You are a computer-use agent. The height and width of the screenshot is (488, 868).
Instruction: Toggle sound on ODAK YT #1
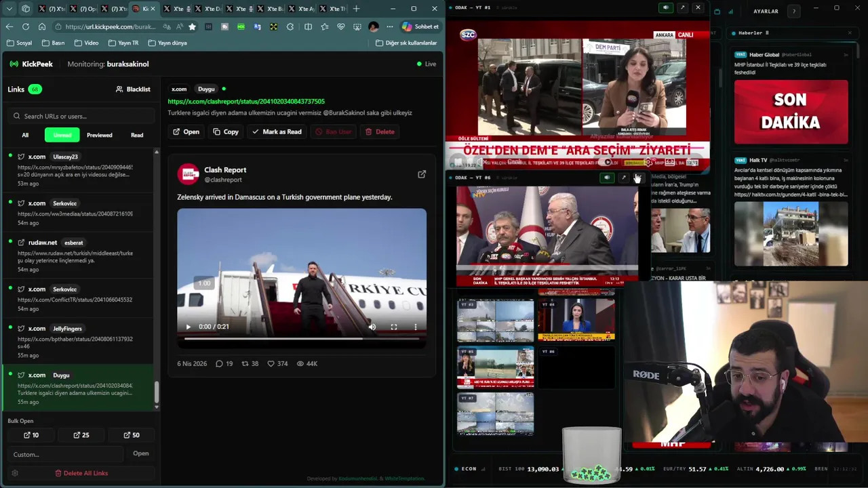pos(665,7)
